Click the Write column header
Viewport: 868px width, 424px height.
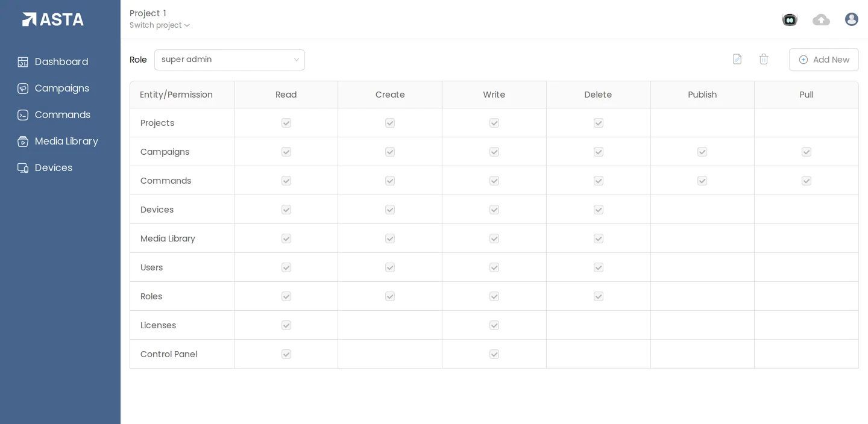click(x=494, y=95)
